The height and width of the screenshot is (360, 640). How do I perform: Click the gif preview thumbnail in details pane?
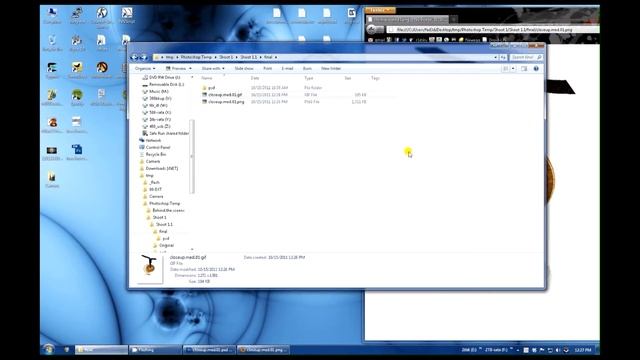coord(149,268)
